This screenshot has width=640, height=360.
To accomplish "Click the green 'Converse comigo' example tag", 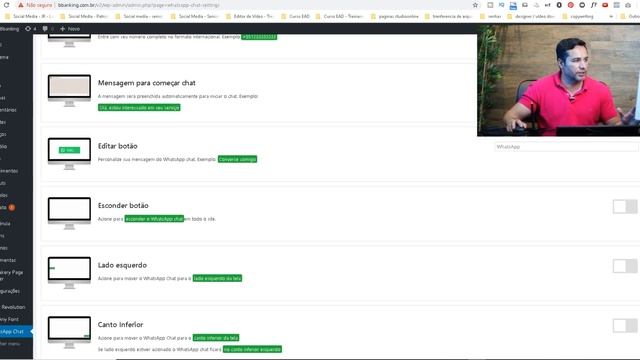I will click(x=237, y=159).
